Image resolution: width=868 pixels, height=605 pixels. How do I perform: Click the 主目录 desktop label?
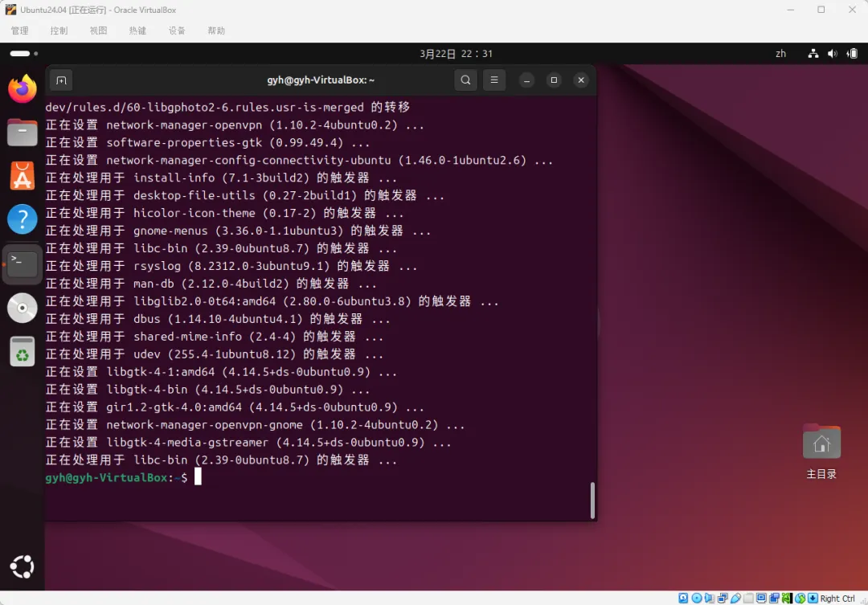pos(821,474)
